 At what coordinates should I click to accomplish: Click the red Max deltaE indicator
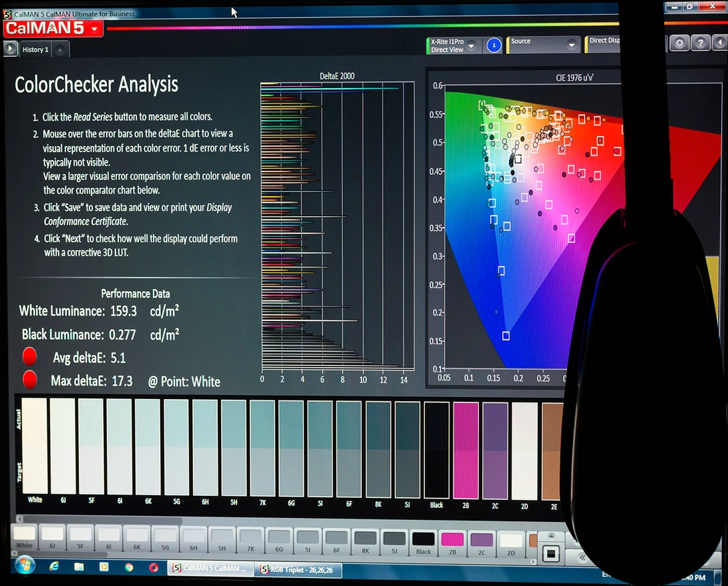(x=29, y=380)
